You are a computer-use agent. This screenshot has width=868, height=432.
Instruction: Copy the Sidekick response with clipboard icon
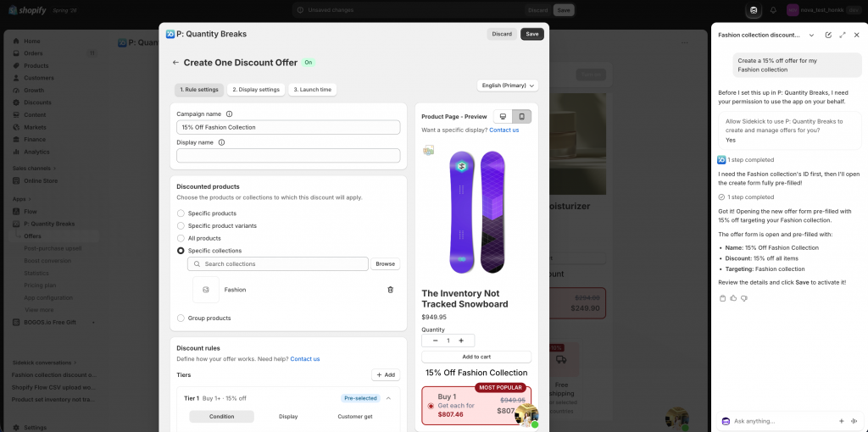pyautogui.click(x=722, y=298)
